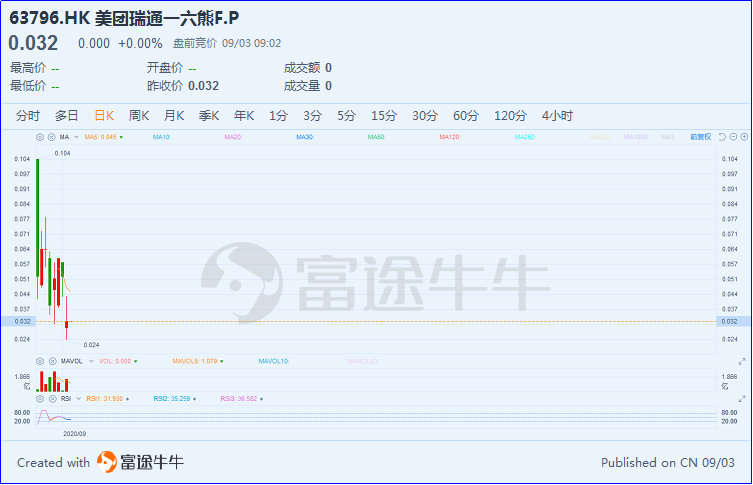Click the current price 0.032 in header
Image resolution: width=753 pixels, height=485 pixels.
click(33, 43)
